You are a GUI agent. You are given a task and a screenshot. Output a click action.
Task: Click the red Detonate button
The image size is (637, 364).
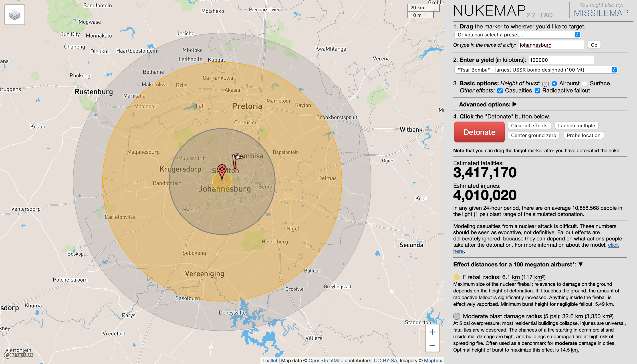479,132
